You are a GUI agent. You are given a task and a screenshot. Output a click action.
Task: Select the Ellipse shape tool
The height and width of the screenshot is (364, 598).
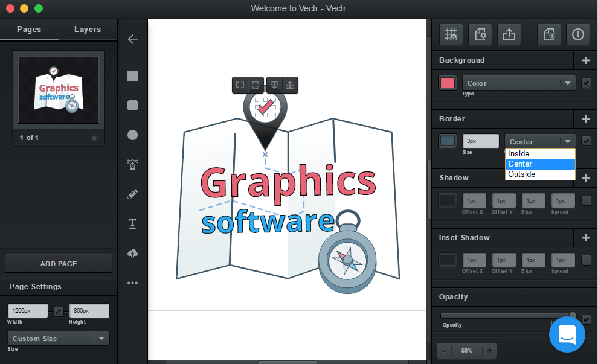click(x=132, y=135)
